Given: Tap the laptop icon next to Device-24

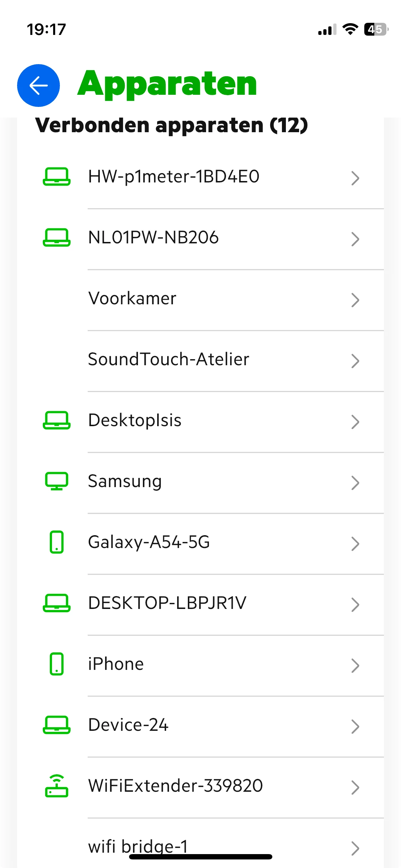Looking at the screenshot, I should [56, 725].
